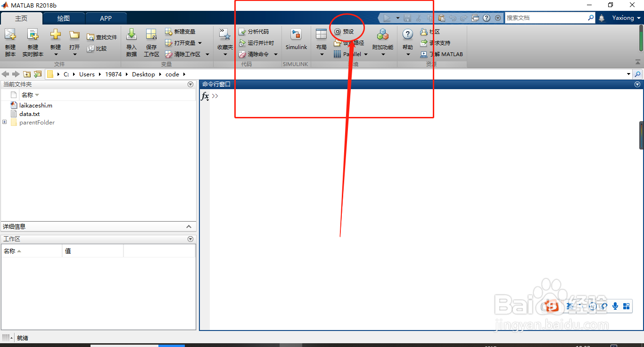Switch to the APP tab

(106, 18)
